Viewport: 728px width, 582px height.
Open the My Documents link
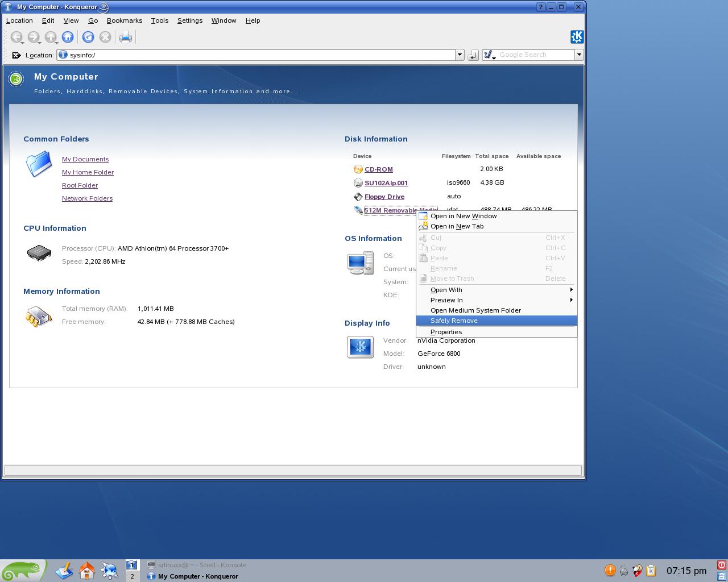[x=85, y=159]
